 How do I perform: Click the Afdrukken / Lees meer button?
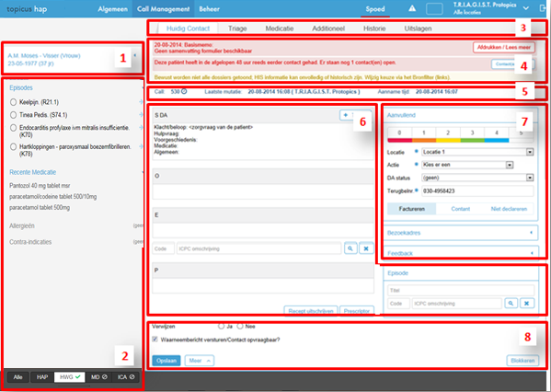point(504,47)
